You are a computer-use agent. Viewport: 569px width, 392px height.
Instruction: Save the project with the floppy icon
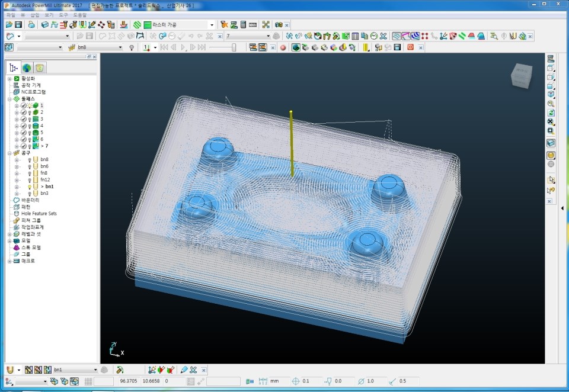coord(18,25)
